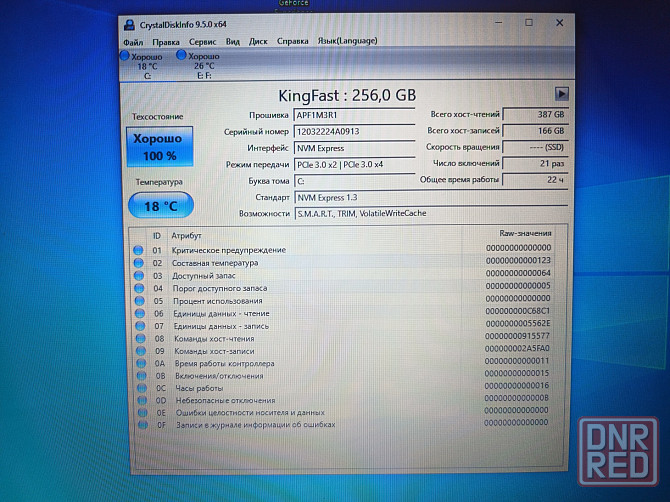Click the power-on count value 21 раз

click(535, 164)
